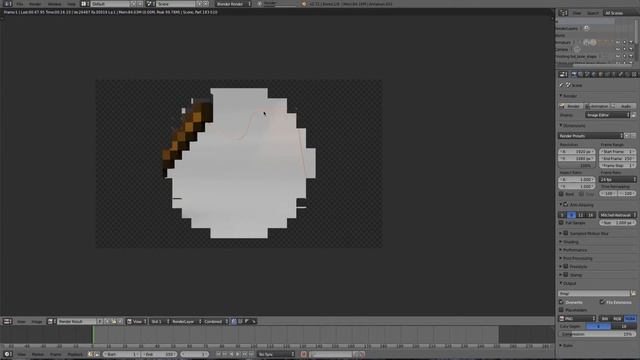Open the Help menu
The height and width of the screenshot is (360, 640).
pos(71,4)
